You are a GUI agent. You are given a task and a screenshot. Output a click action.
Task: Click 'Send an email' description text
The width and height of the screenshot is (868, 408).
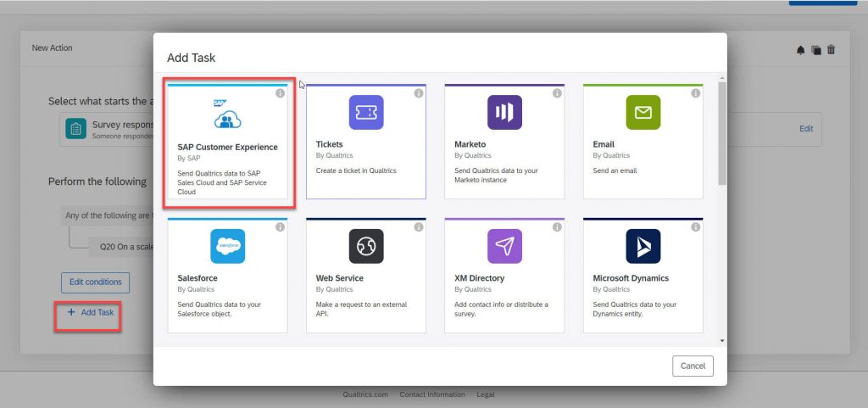[x=615, y=170]
